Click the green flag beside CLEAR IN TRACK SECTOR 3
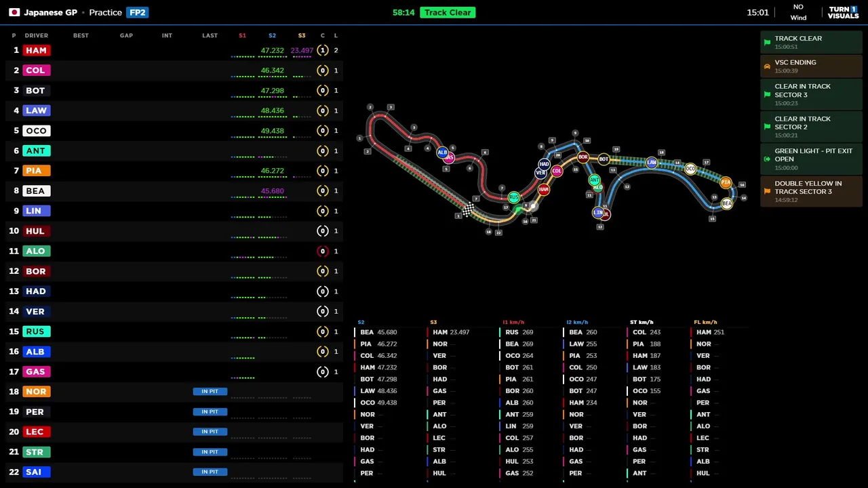 [767, 94]
